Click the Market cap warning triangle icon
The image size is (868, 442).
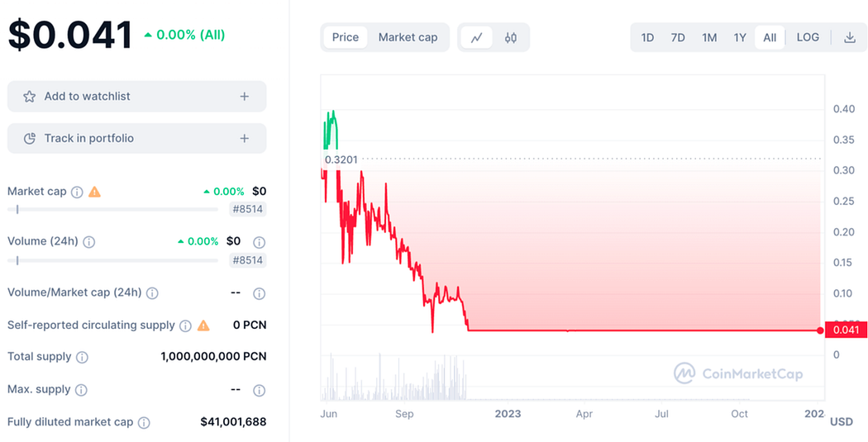pyautogui.click(x=94, y=192)
